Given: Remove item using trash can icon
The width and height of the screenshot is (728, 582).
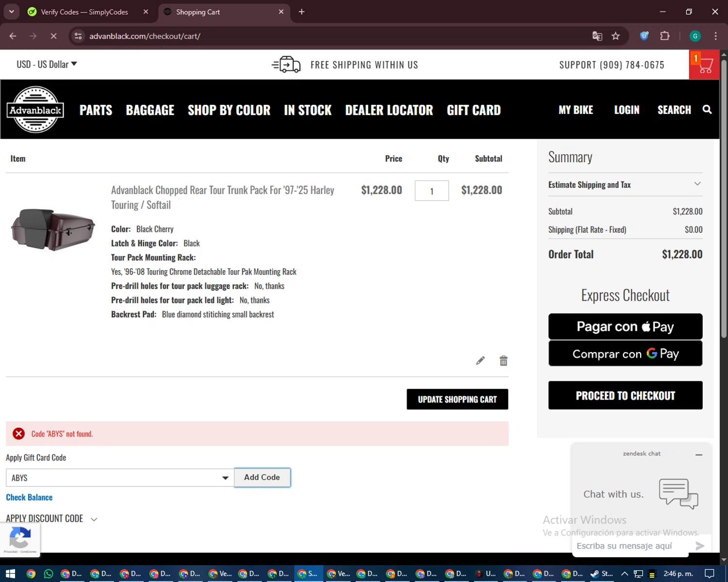Looking at the screenshot, I should pos(503,360).
